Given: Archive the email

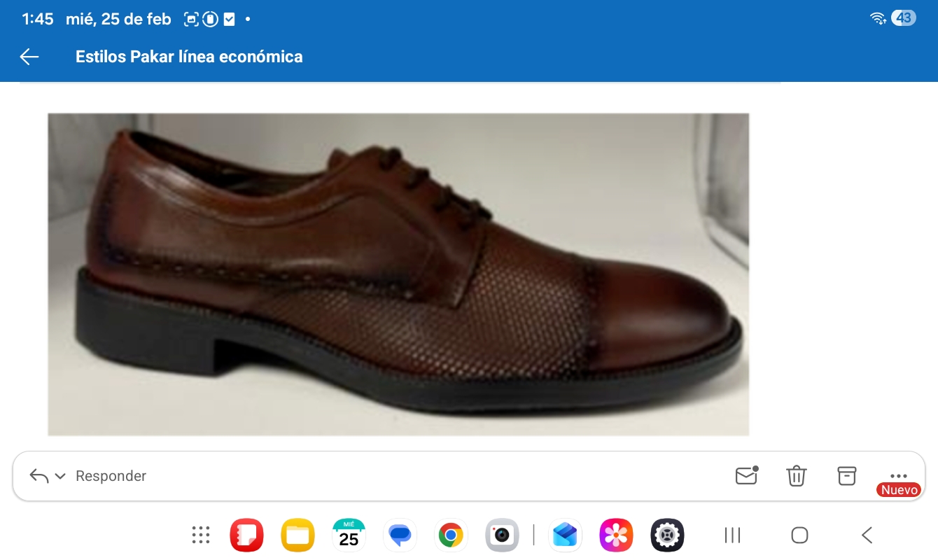Looking at the screenshot, I should pyautogui.click(x=847, y=475).
